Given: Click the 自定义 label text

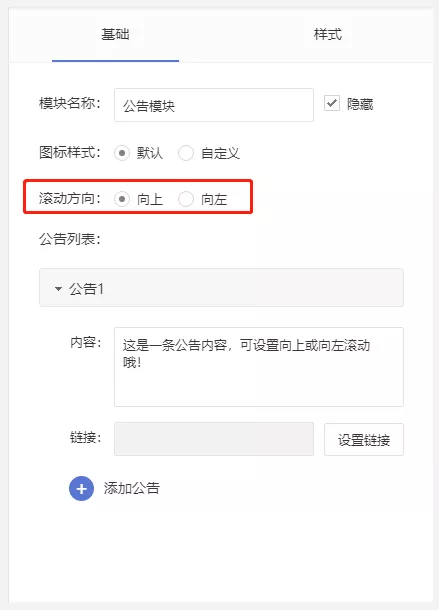Looking at the screenshot, I should pos(220,153).
